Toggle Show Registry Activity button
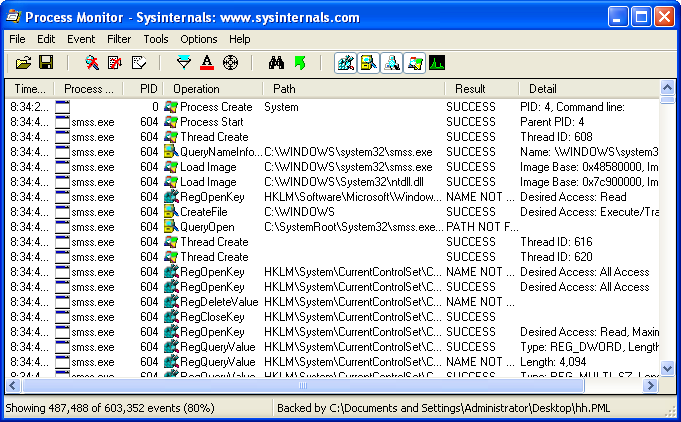Screen dimensions: 681x422 pyautogui.click(x=345, y=63)
